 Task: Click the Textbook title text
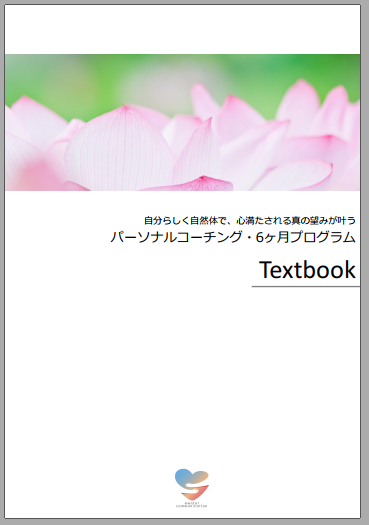point(307,270)
